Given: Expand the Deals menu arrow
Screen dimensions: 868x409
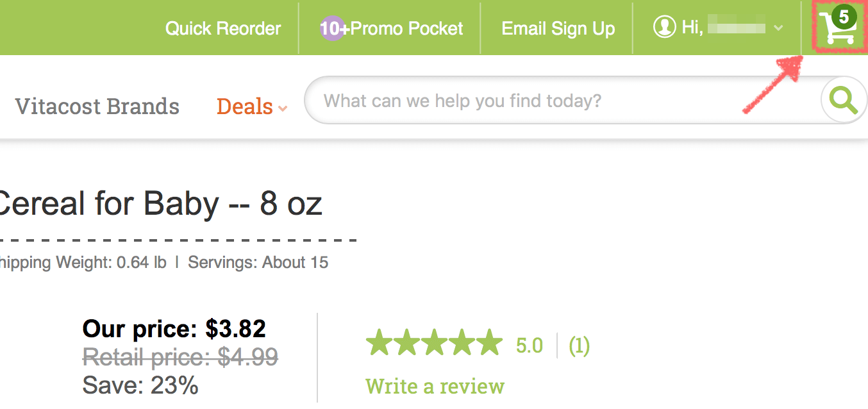Looking at the screenshot, I should point(283,109).
